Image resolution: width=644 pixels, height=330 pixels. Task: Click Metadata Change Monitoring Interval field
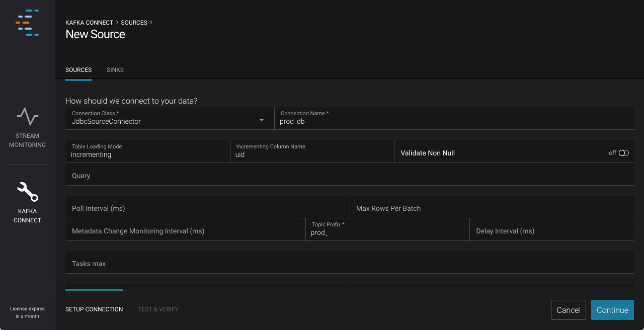click(x=186, y=229)
